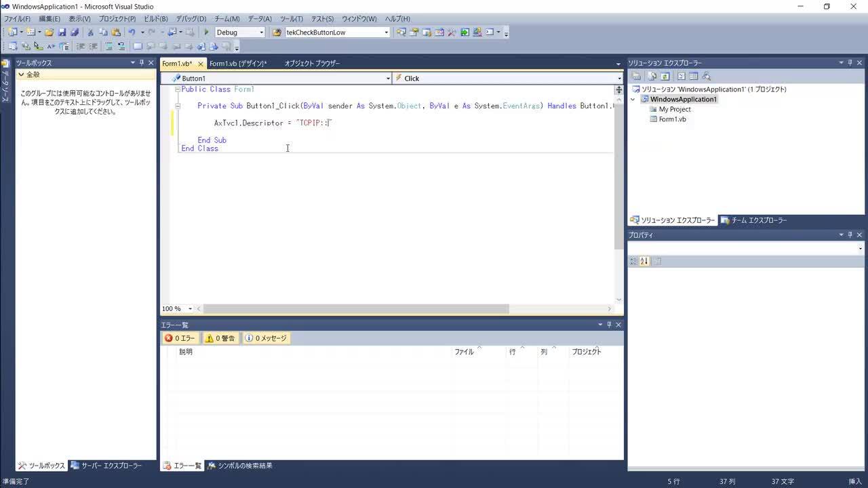Toggle auto-hide pin on Properties panel
This screenshot has width=868, height=488.
[850, 235]
